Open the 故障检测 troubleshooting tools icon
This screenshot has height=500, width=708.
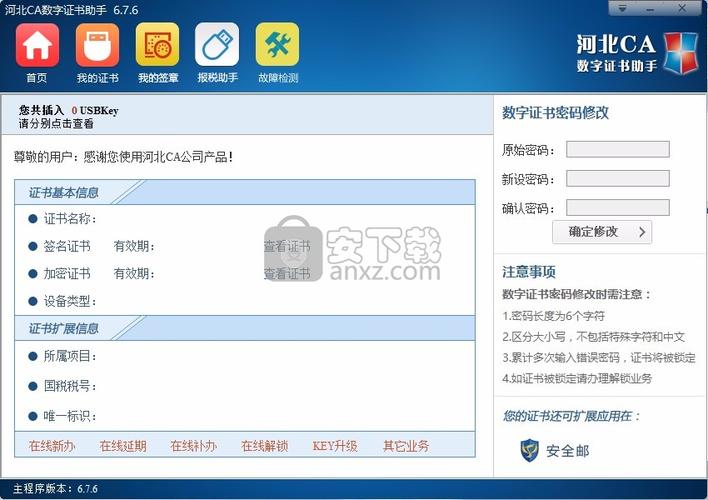coord(277,45)
